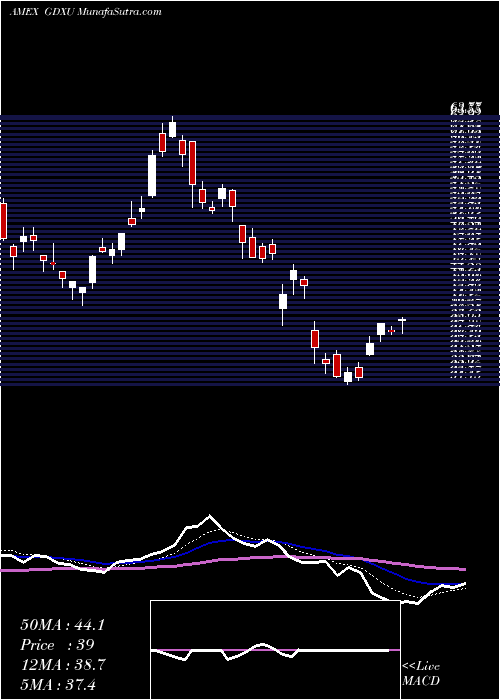Click the 5MA : 37.4 label

tap(58, 685)
